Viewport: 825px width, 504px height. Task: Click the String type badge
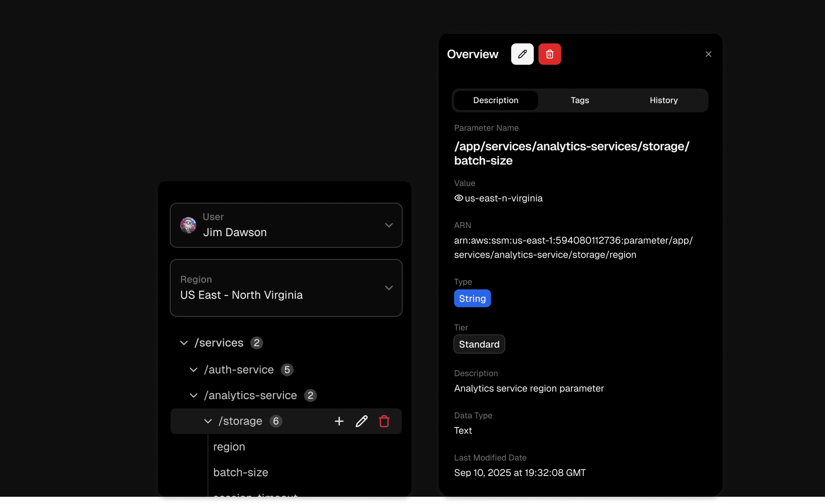(x=472, y=299)
